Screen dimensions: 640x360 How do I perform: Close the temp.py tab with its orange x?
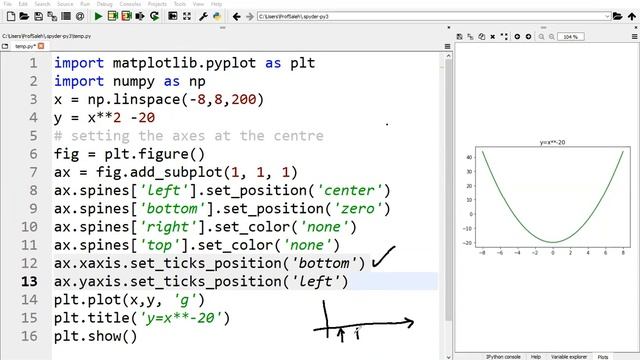tap(41, 46)
